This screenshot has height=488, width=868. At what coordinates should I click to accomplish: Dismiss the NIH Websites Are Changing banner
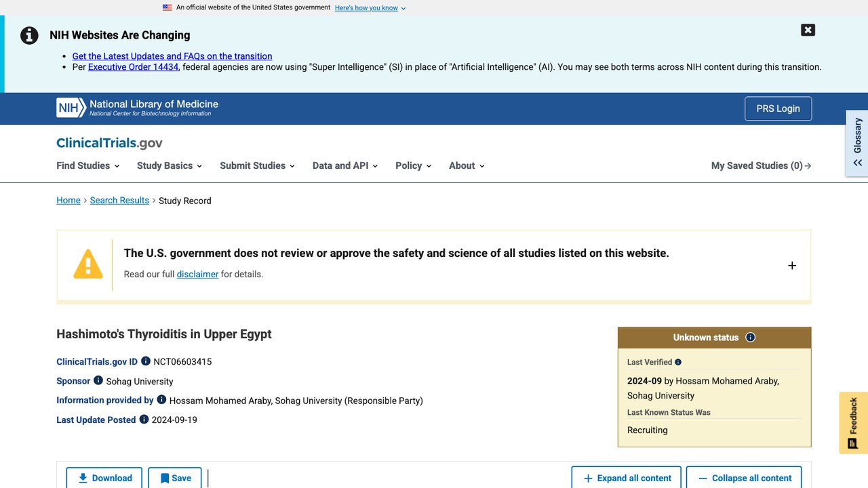(x=808, y=30)
